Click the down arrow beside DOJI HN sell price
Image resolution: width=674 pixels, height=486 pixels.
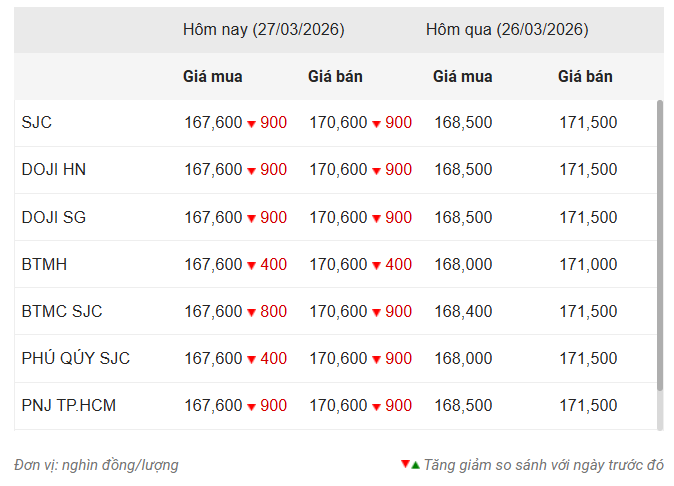pos(376,171)
